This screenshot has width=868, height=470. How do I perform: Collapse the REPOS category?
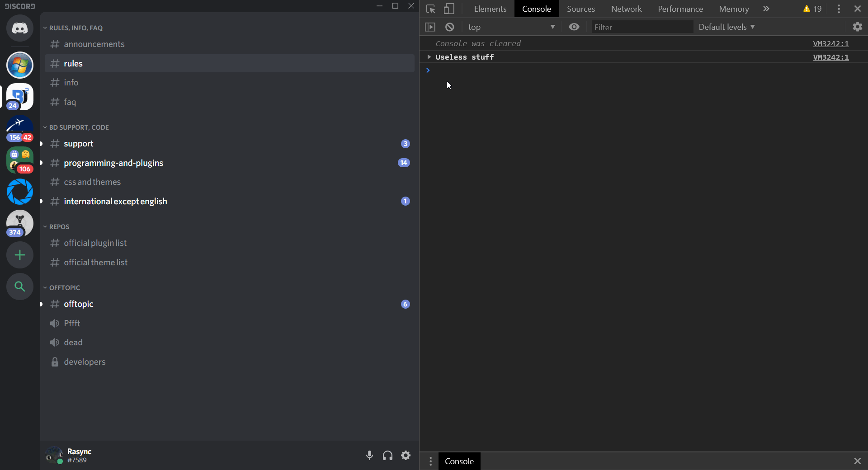click(57, 227)
